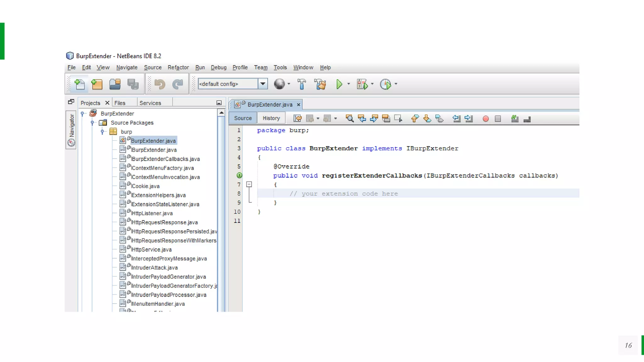Screen dimensions: 644x362
Task: Click the New Project toolbar icon
Action: [97, 84]
